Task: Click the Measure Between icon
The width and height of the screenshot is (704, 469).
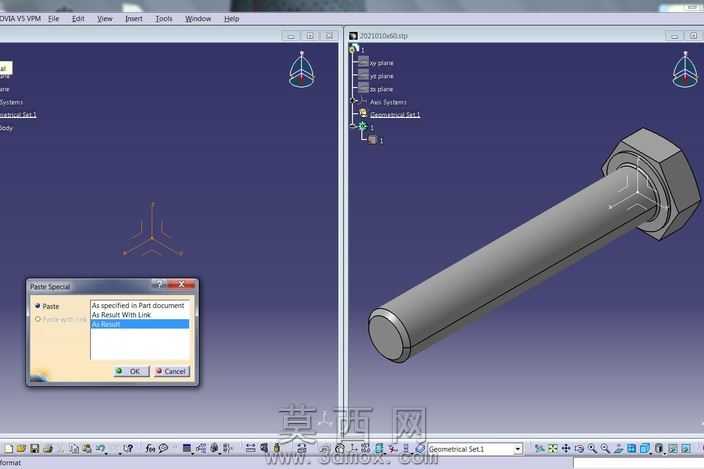Action: 251,448
